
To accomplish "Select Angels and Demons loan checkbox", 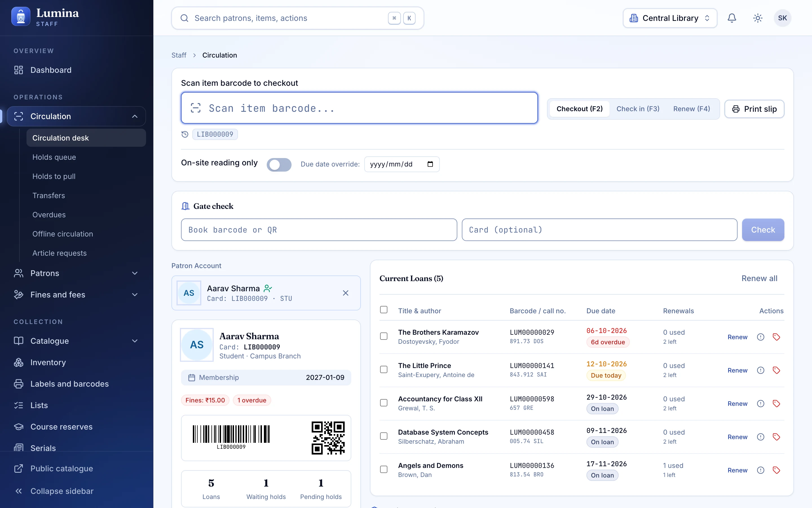I will tap(383, 469).
